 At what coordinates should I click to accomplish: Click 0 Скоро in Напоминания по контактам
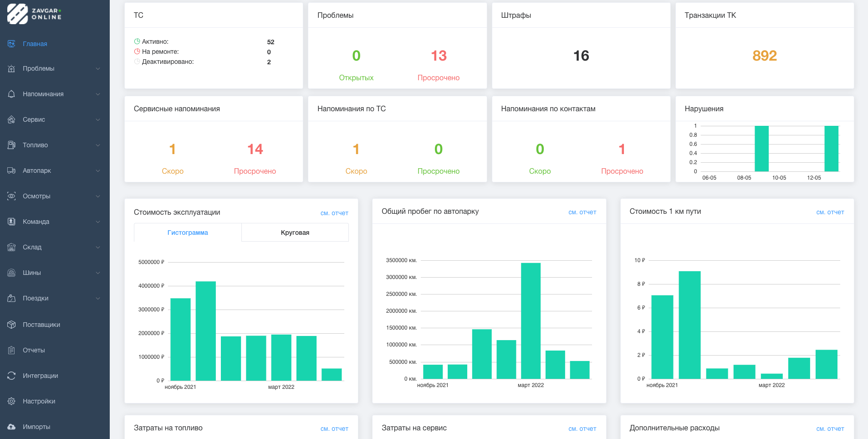tap(540, 149)
